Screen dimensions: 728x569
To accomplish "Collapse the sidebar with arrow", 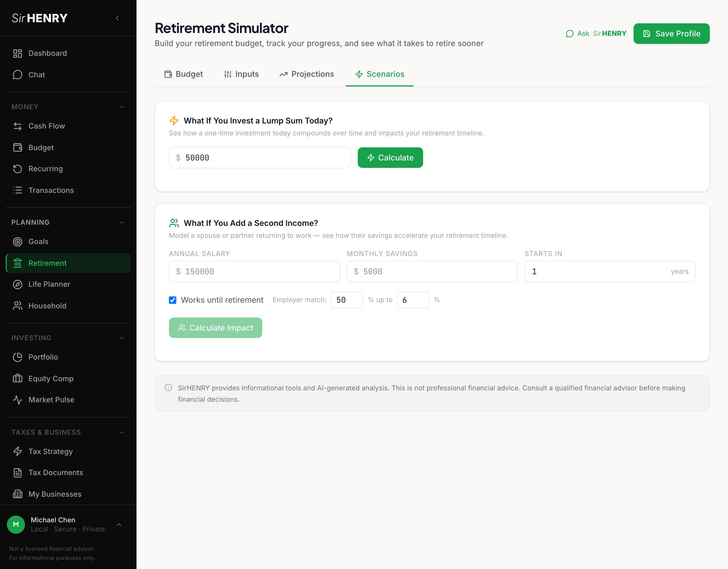I will point(117,18).
